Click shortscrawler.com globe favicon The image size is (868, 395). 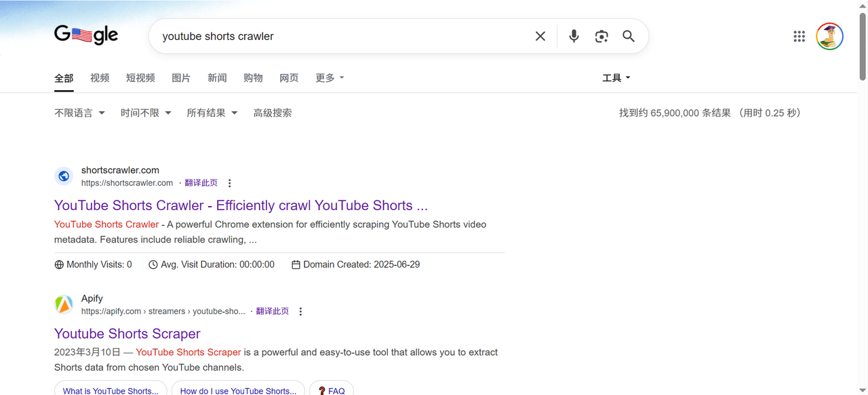64,176
